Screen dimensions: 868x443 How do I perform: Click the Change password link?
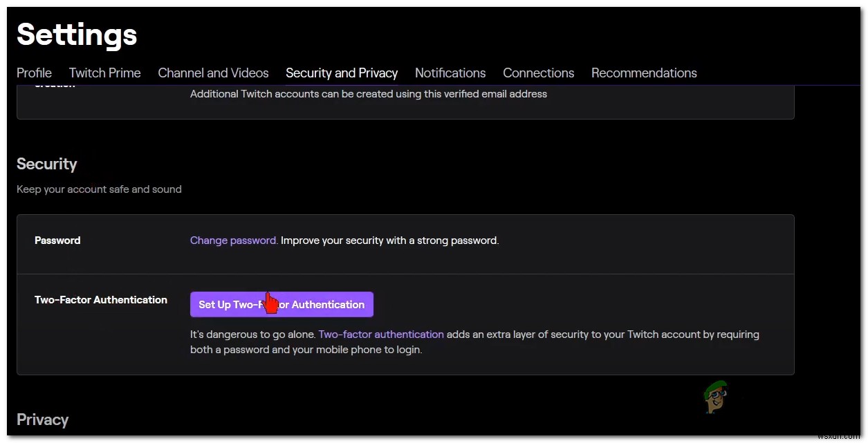(233, 240)
